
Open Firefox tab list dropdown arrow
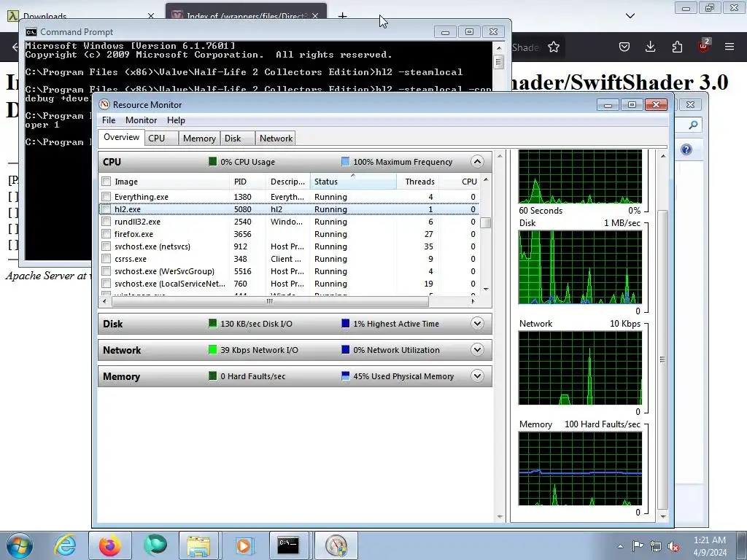pyautogui.click(x=630, y=16)
